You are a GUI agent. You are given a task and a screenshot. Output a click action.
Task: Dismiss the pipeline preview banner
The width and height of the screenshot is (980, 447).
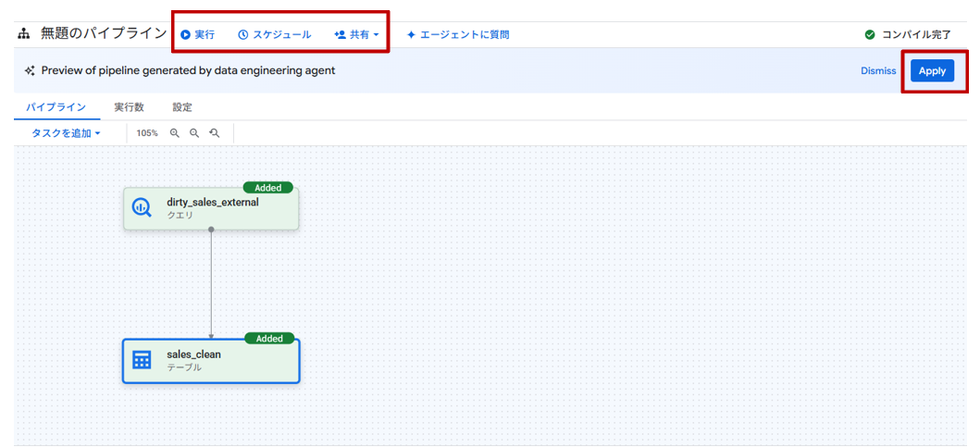click(877, 71)
